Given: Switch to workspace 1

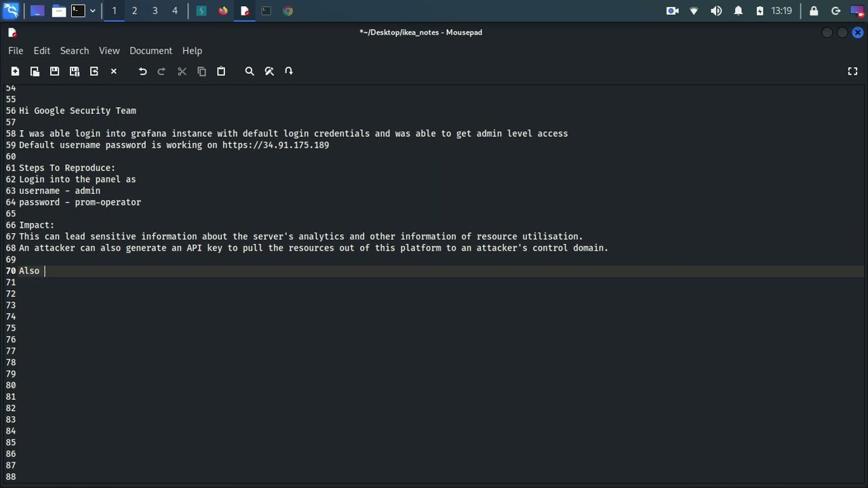Looking at the screenshot, I should point(114,11).
